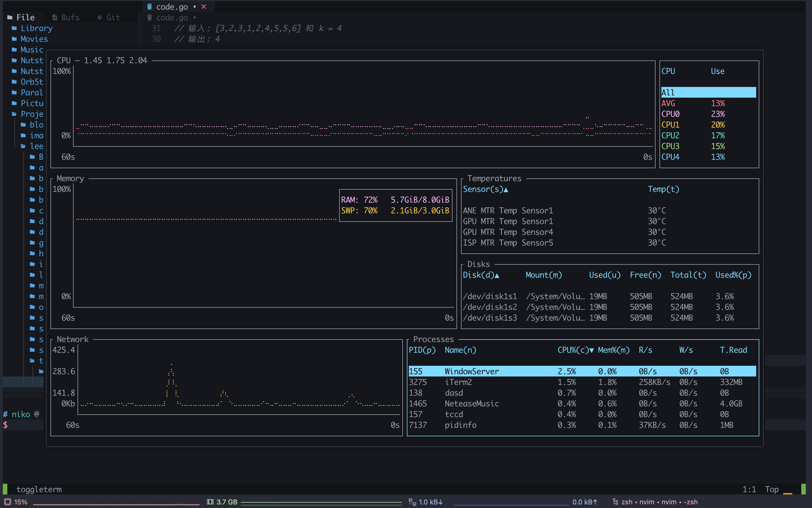Image resolution: width=812 pixels, height=508 pixels.
Task: Select ANE MTR Temp Sensor1 row
Action: point(610,211)
